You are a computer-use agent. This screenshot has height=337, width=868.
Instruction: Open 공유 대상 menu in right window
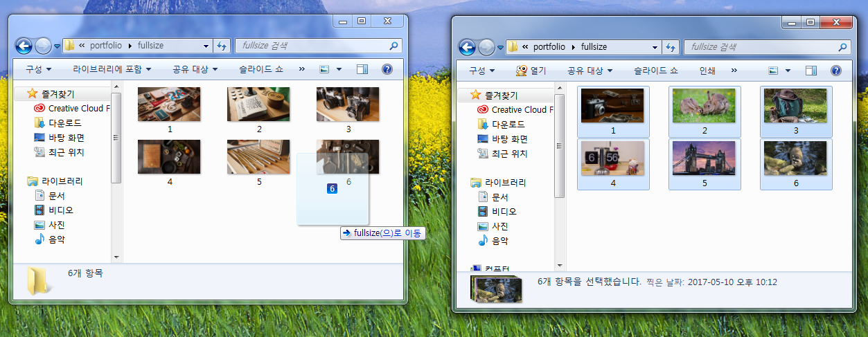590,71
